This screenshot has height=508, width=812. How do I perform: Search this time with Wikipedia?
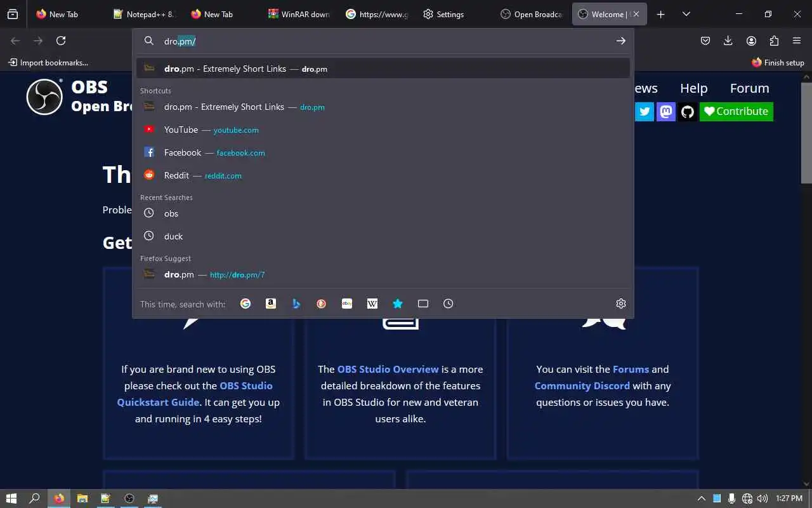tap(372, 304)
